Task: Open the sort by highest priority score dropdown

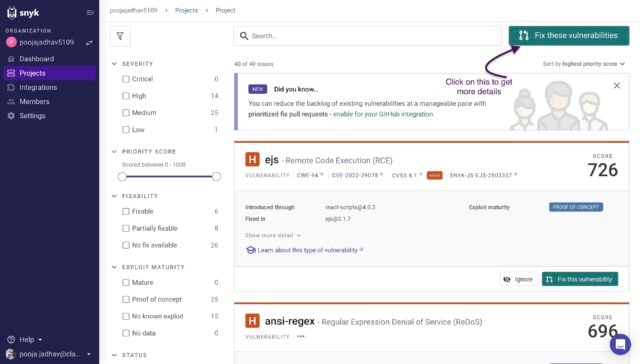Action: [x=584, y=64]
